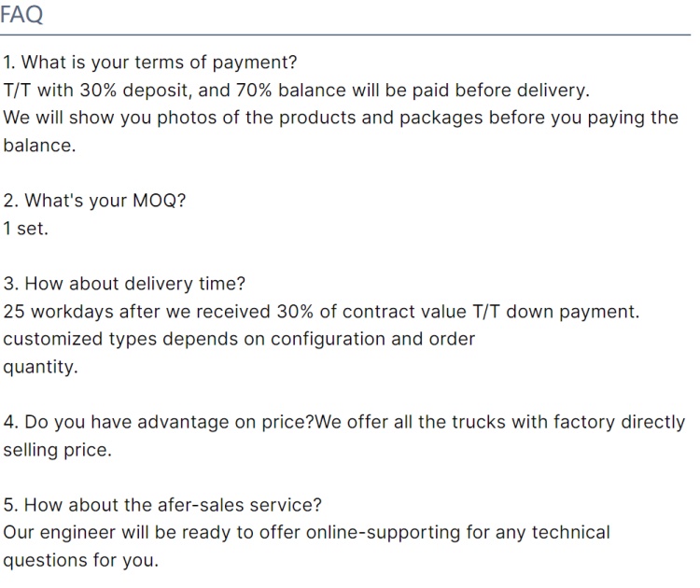Click the 'T/T with 30% deposit' line

pyautogui.click(x=296, y=91)
